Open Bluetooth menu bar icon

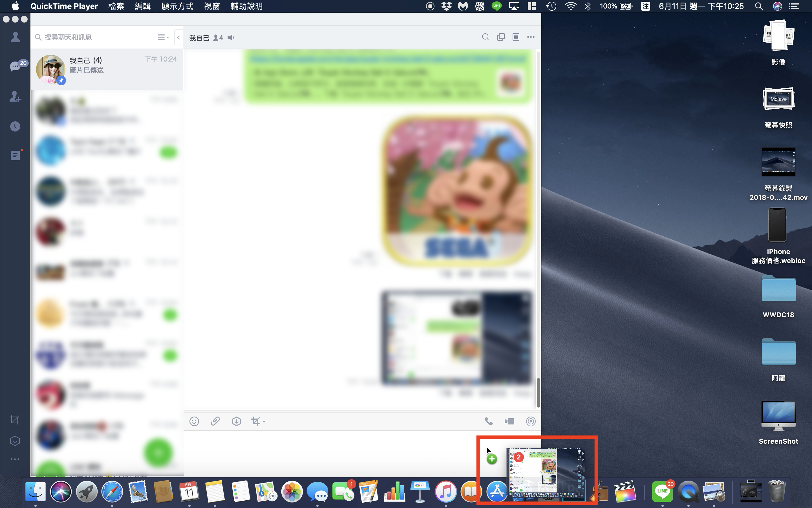click(x=588, y=6)
